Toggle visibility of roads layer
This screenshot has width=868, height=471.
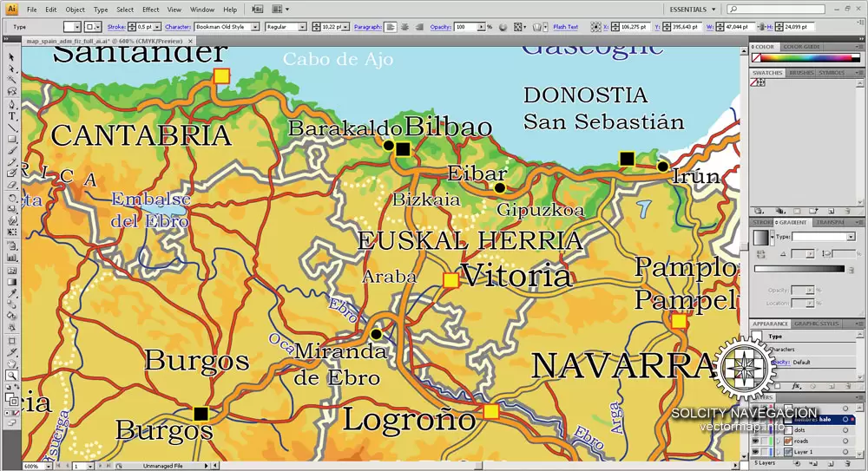[x=755, y=442]
